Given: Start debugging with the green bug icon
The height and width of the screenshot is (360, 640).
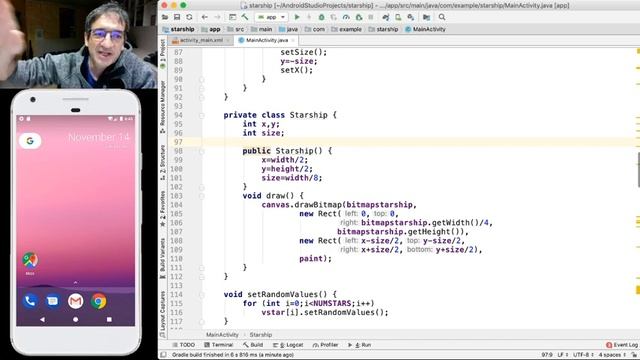Looking at the screenshot, I should 322,17.
